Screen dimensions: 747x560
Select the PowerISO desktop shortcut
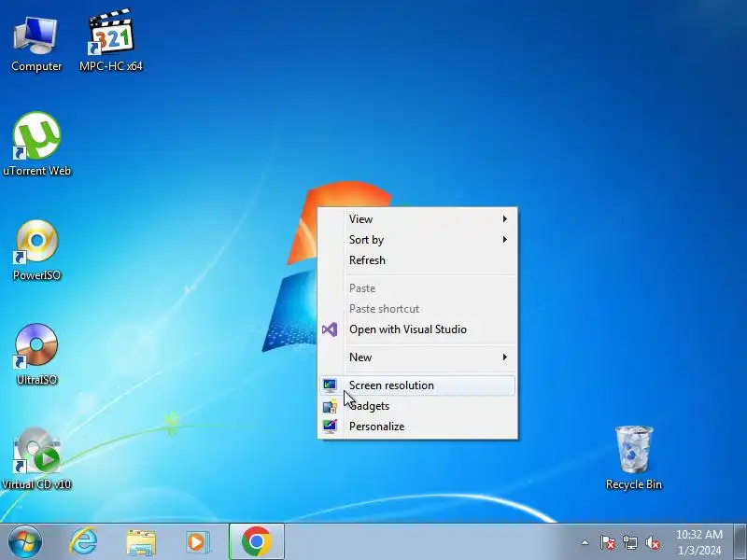pyautogui.click(x=36, y=250)
